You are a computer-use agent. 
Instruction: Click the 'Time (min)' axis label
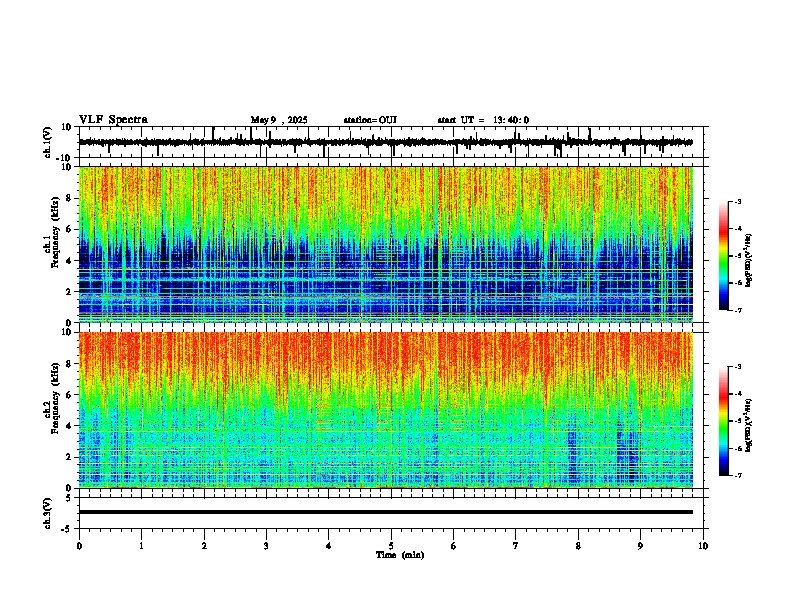click(400, 555)
